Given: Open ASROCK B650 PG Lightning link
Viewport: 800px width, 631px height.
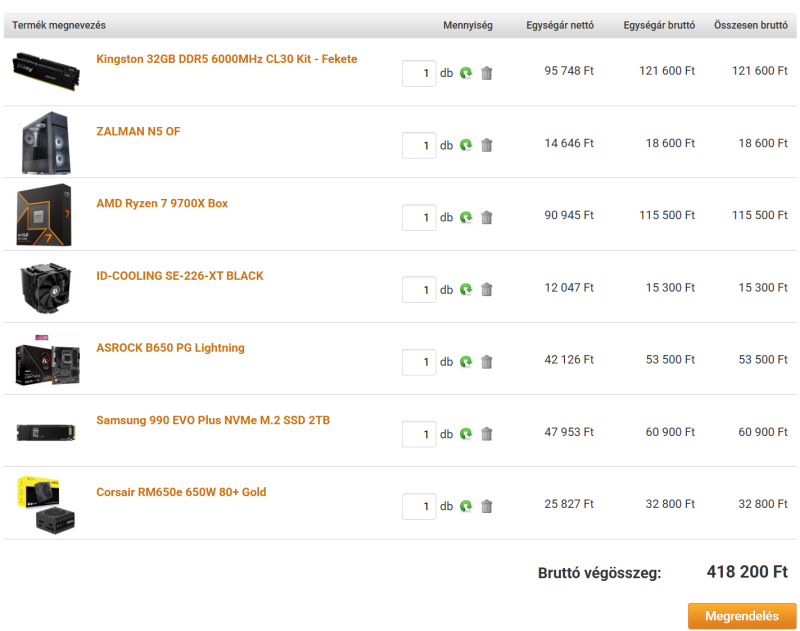Looking at the screenshot, I should coord(170,348).
